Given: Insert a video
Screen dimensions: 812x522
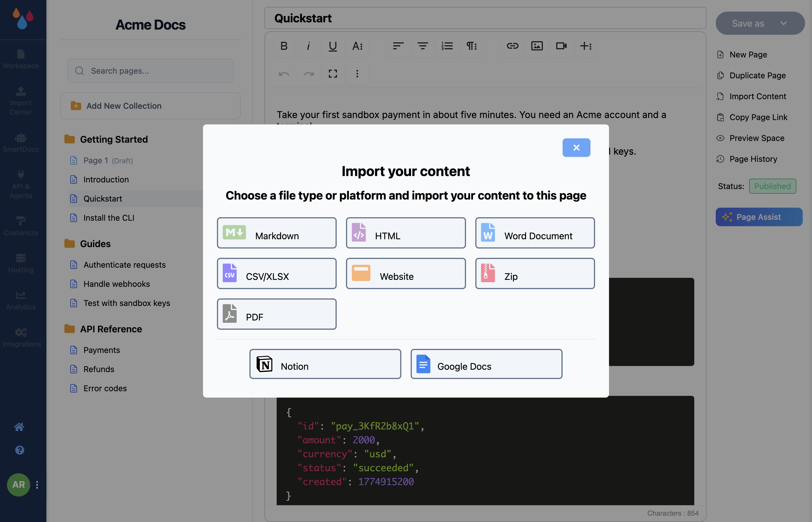Looking at the screenshot, I should click(561, 46).
